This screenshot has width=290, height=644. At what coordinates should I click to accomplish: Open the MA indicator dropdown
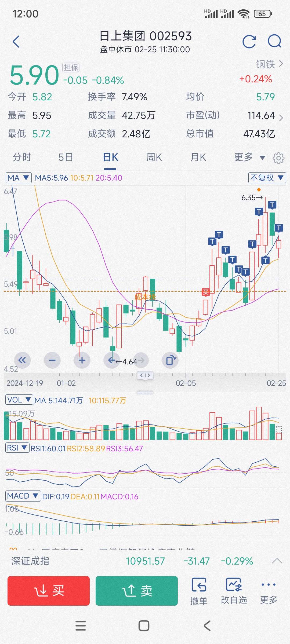tap(19, 178)
